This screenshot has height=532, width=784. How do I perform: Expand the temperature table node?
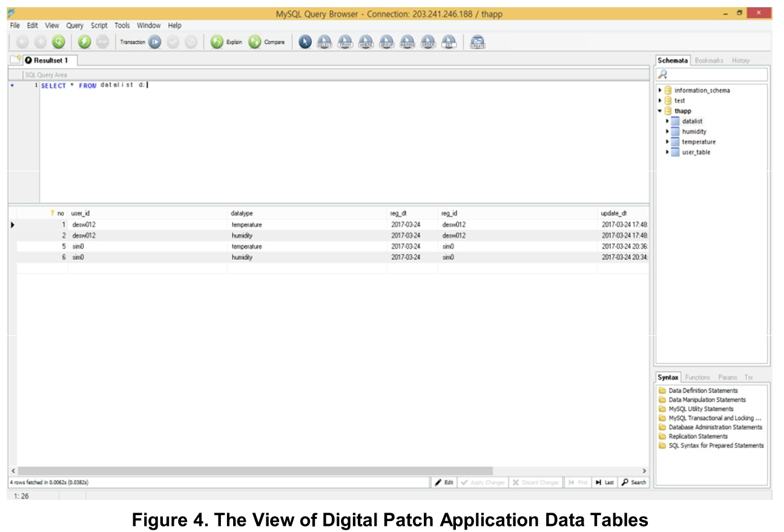(x=667, y=142)
